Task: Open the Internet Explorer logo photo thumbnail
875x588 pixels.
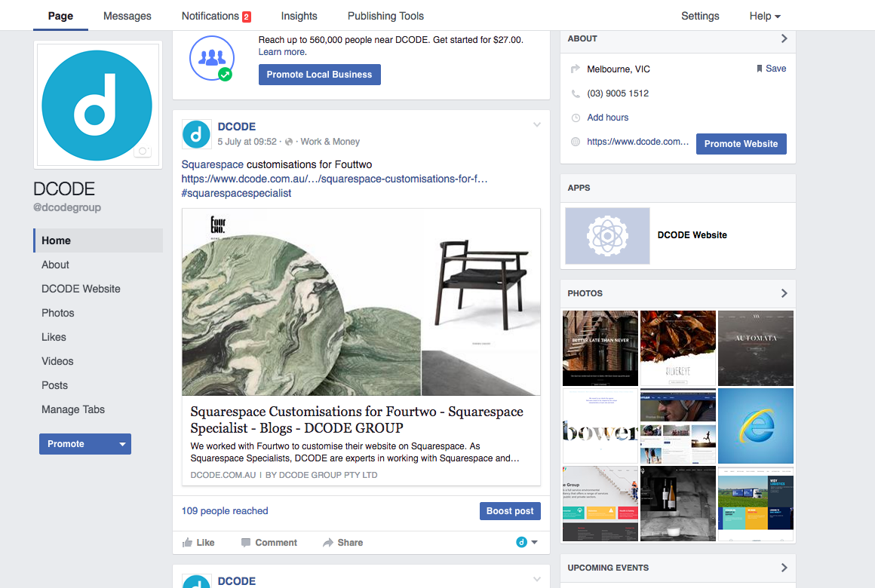Action: click(x=756, y=426)
